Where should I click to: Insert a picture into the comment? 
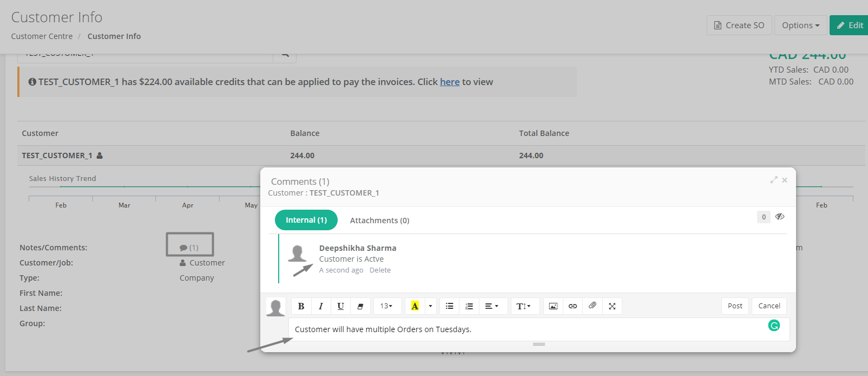point(553,306)
